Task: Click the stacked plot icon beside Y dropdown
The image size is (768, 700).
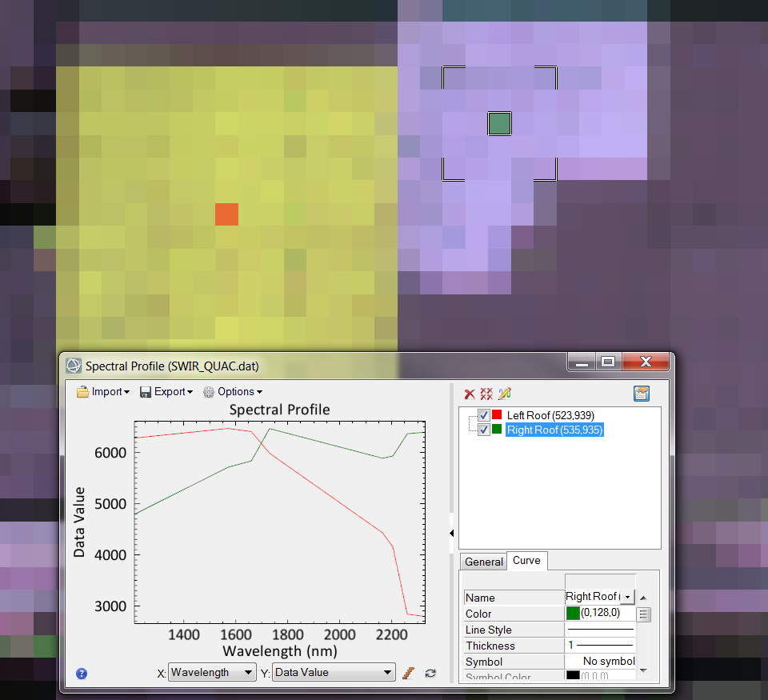Action: [409, 673]
